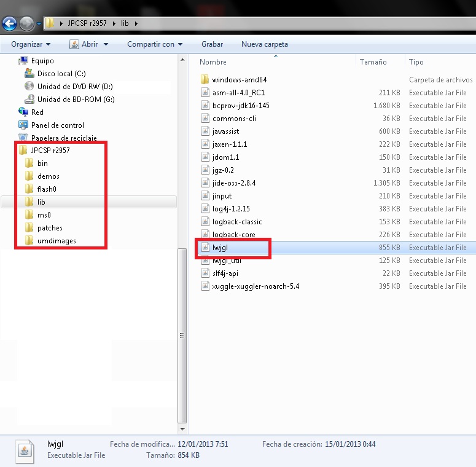Click the Grabar toolbar button
Screen dimensions: 476x467
[212, 44]
